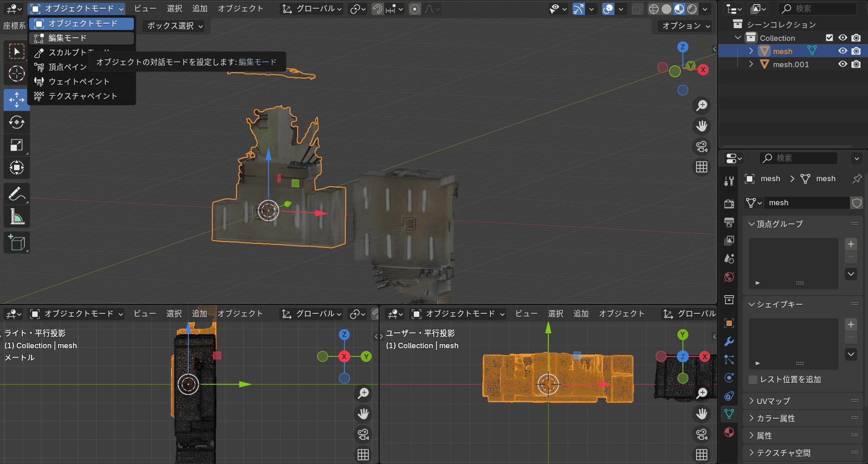Image resolution: width=868 pixels, height=464 pixels.
Task: Select the Rotate tool in left toolbar
Action: coord(17,122)
